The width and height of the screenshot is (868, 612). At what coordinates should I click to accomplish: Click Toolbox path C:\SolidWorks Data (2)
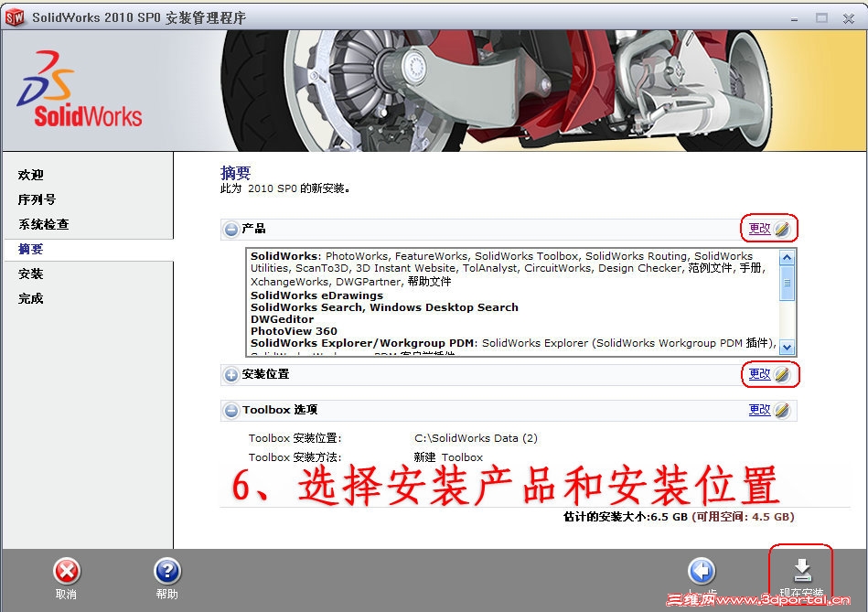coord(476,438)
